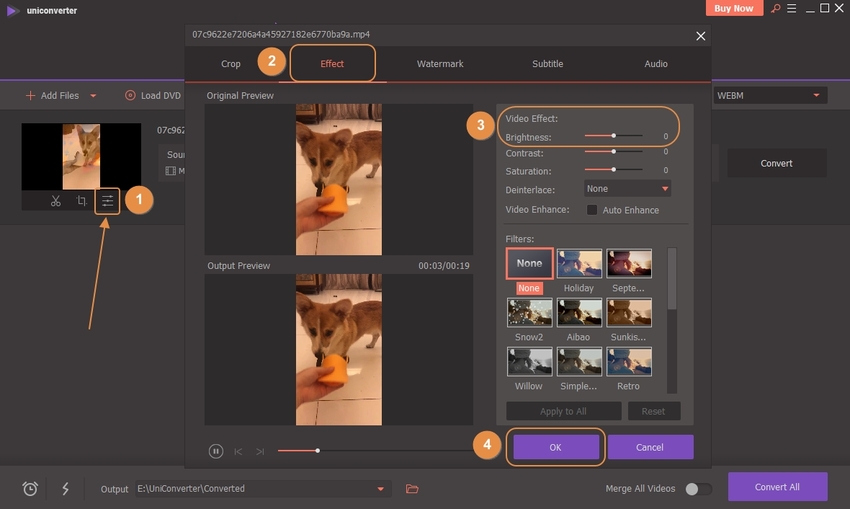Pause the preview playback
Screen dimensions: 850x509
[x=216, y=451]
